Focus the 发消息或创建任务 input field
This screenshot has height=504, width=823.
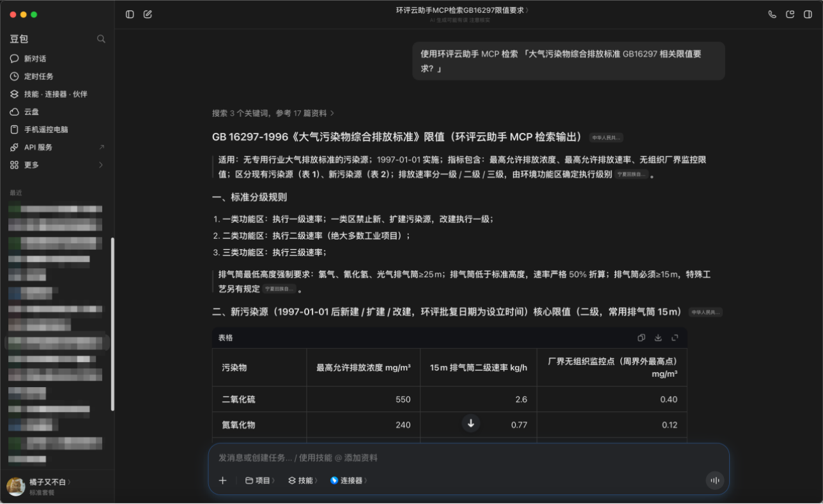(468, 458)
